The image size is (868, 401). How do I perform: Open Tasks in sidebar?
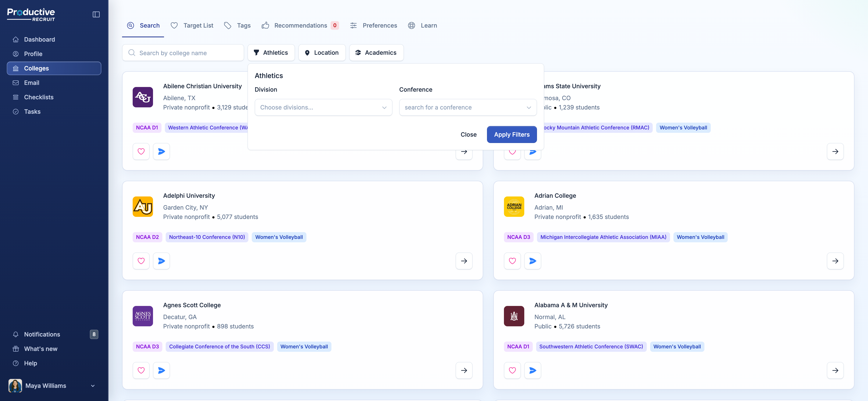[54, 112]
